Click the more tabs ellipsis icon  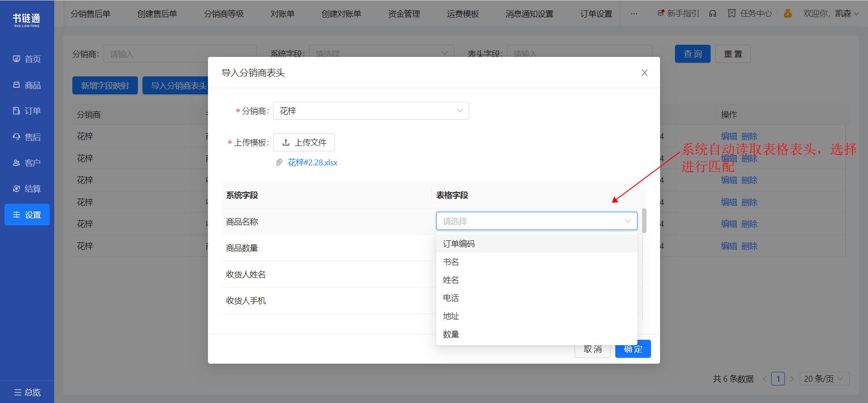point(634,14)
